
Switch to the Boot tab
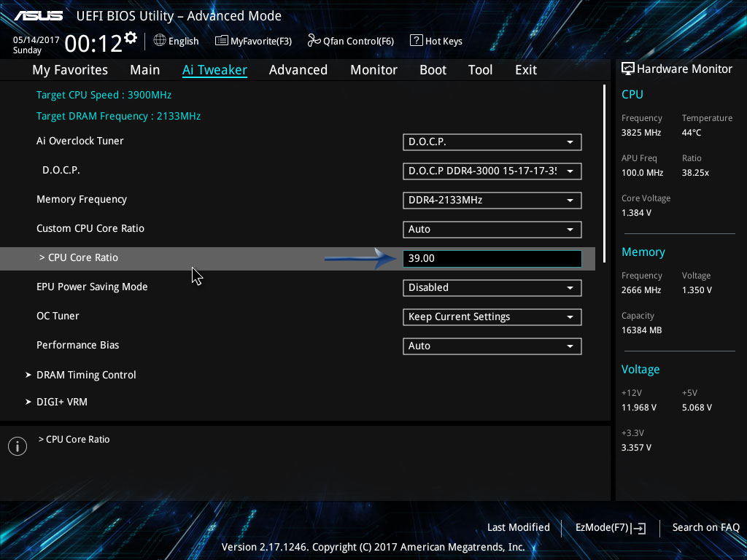pos(433,70)
